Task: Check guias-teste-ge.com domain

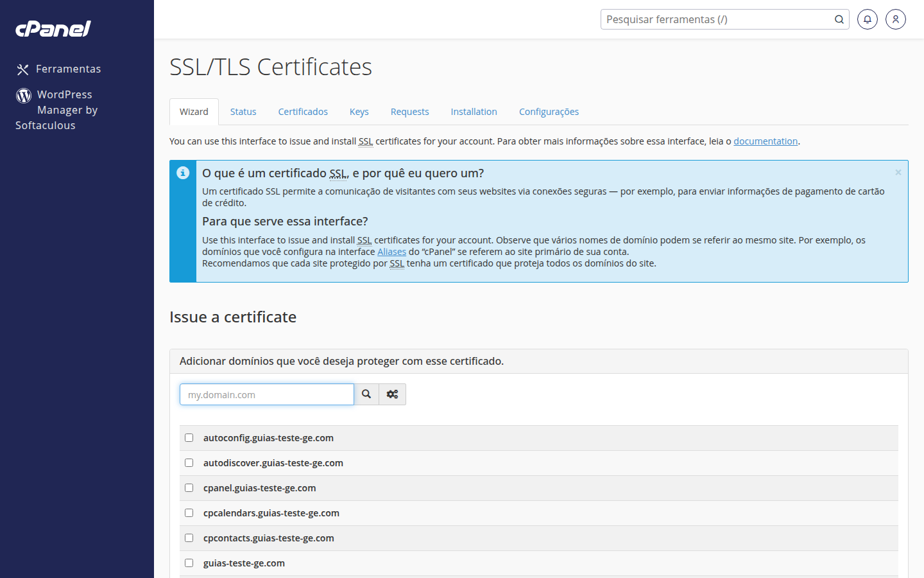Action: click(189, 563)
